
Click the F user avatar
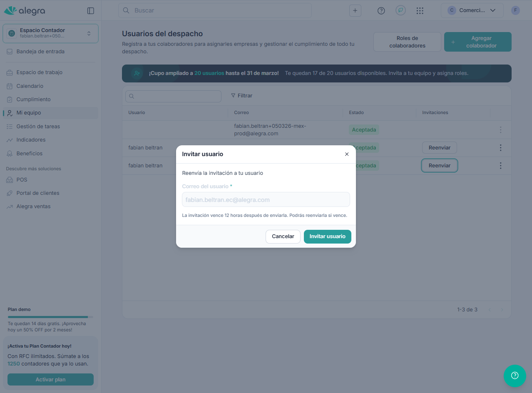515,11
